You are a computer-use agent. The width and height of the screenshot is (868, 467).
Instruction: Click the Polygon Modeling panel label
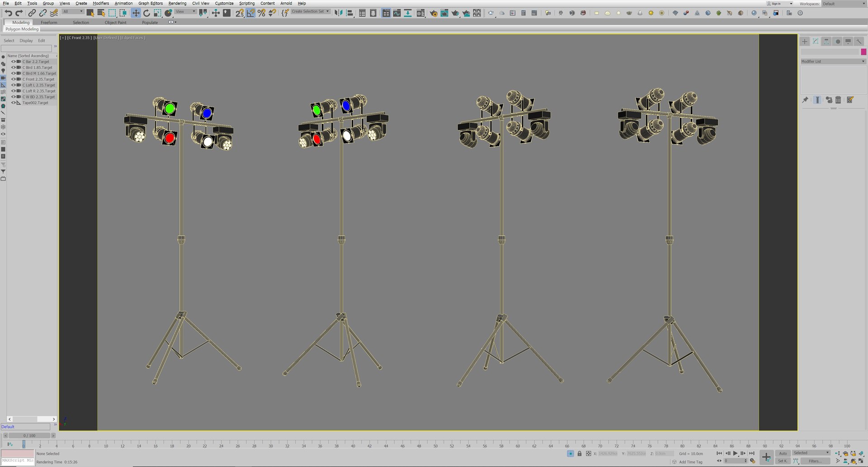[x=22, y=29]
